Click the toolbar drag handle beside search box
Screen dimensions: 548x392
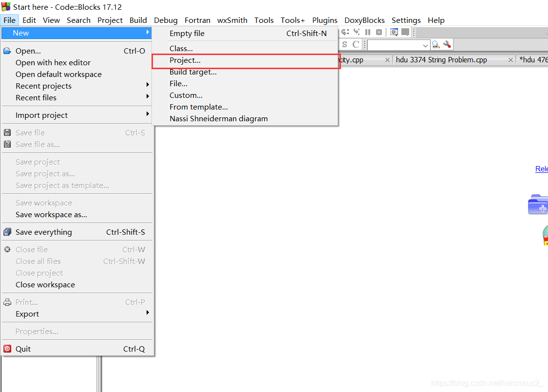tap(365, 45)
